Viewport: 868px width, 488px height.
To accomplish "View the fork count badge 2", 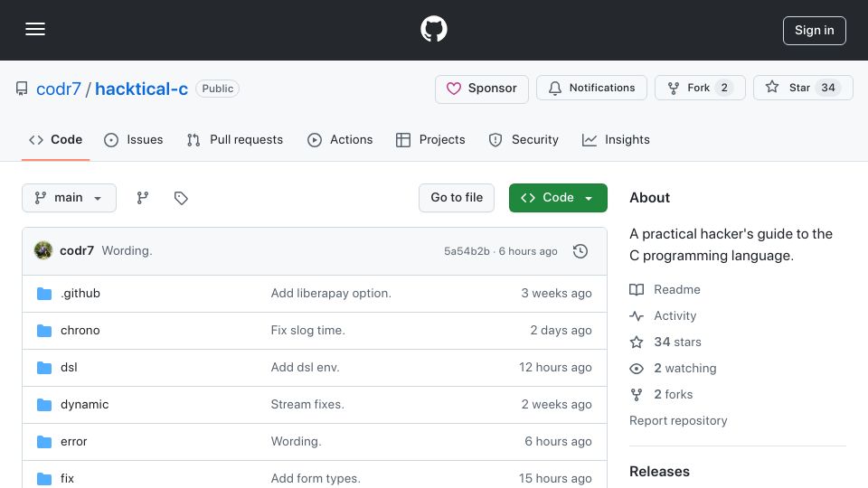I will pyautogui.click(x=724, y=88).
